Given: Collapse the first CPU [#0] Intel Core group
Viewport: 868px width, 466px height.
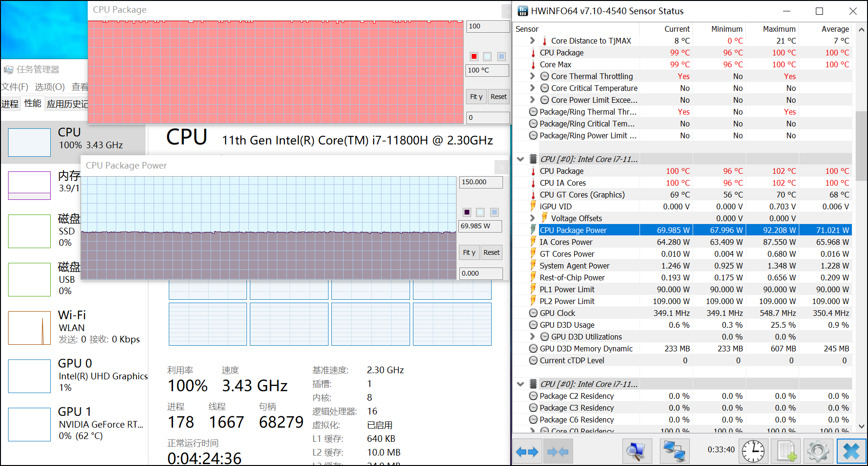Looking at the screenshot, I should (521, 159).
